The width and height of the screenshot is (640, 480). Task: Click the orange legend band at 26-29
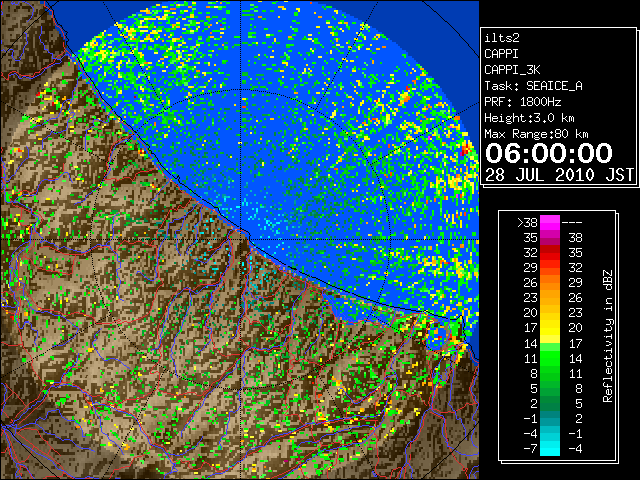550,282
